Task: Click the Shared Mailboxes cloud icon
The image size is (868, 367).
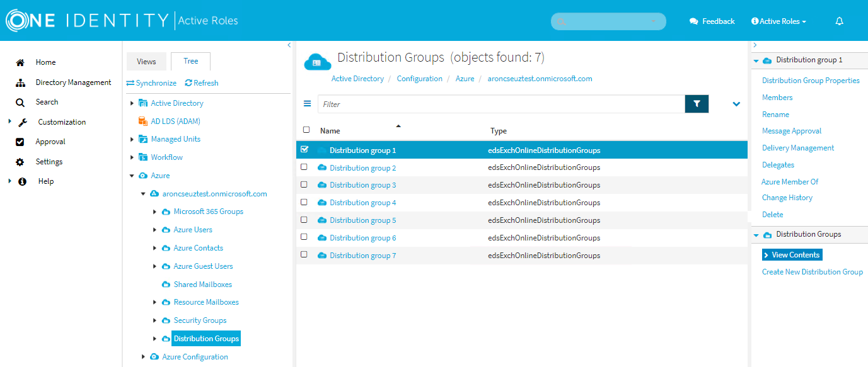Action: click(166, 285)
